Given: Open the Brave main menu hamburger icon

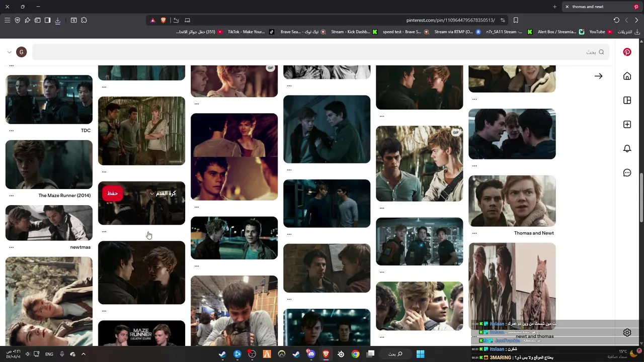Looking at the screenshot, I should [7, 20].
